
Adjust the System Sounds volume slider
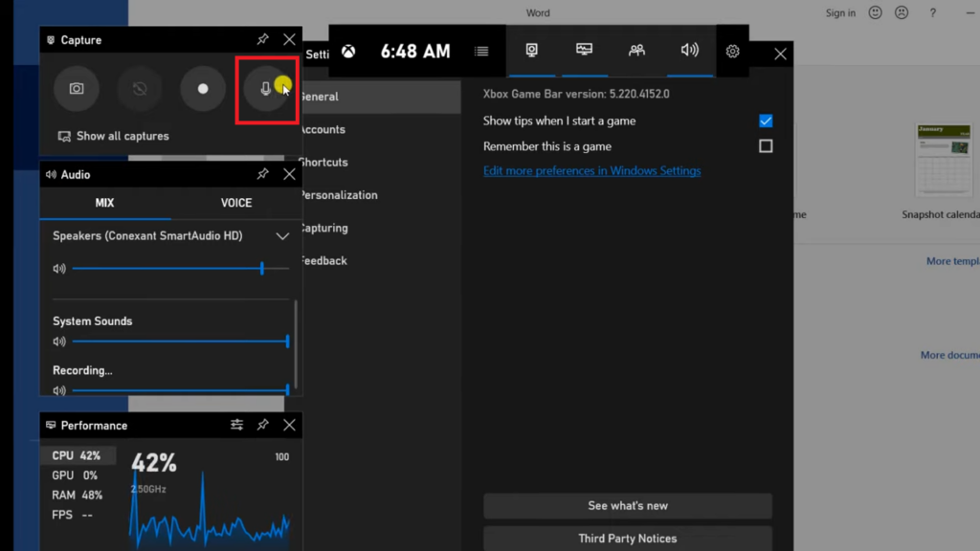[x=181, y=342]
